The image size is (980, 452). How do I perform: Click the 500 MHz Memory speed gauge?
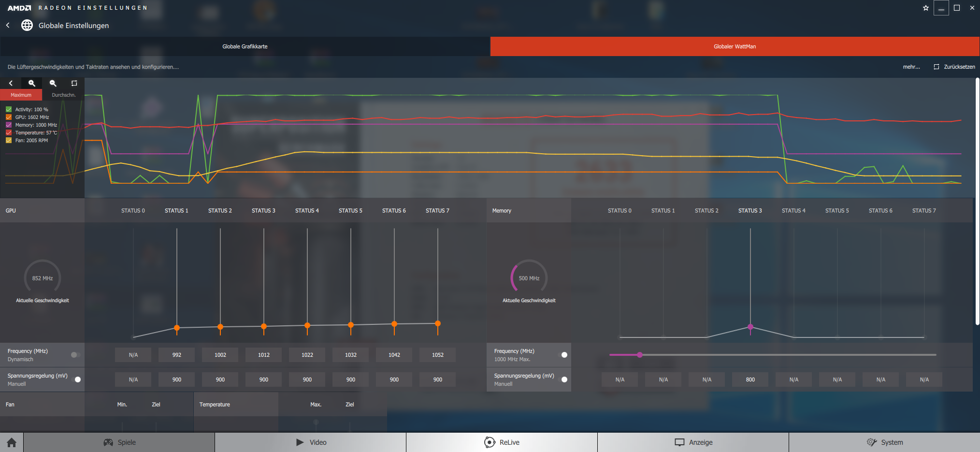529,278
